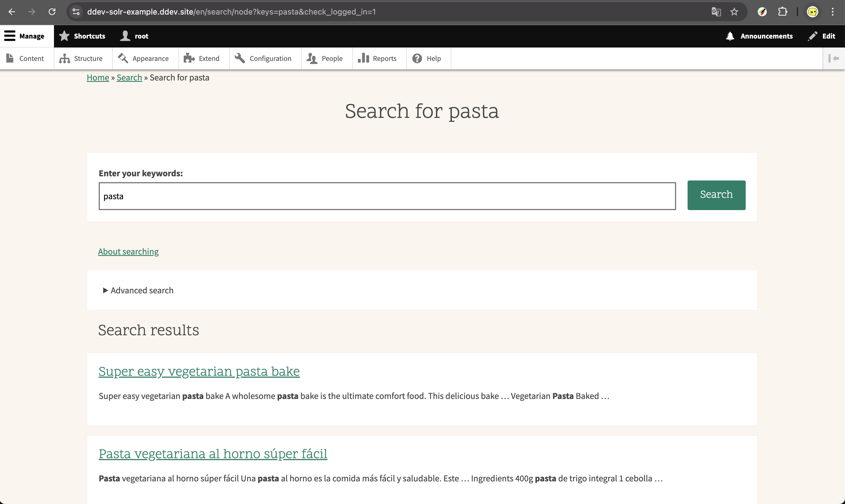Open the Shortcuts tray
Image resolution: width=845 pixels, height=504 pixels.
tap(82, 36)
